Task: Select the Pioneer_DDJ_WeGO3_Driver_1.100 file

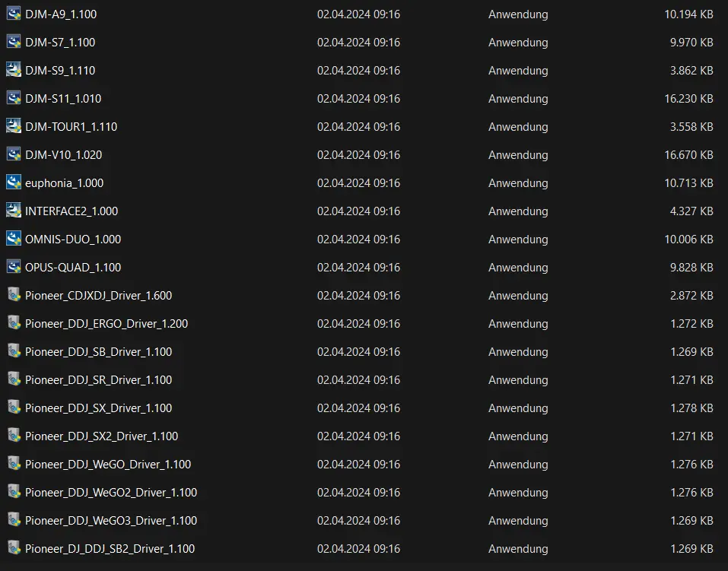Action: click(x=110, y=520)
